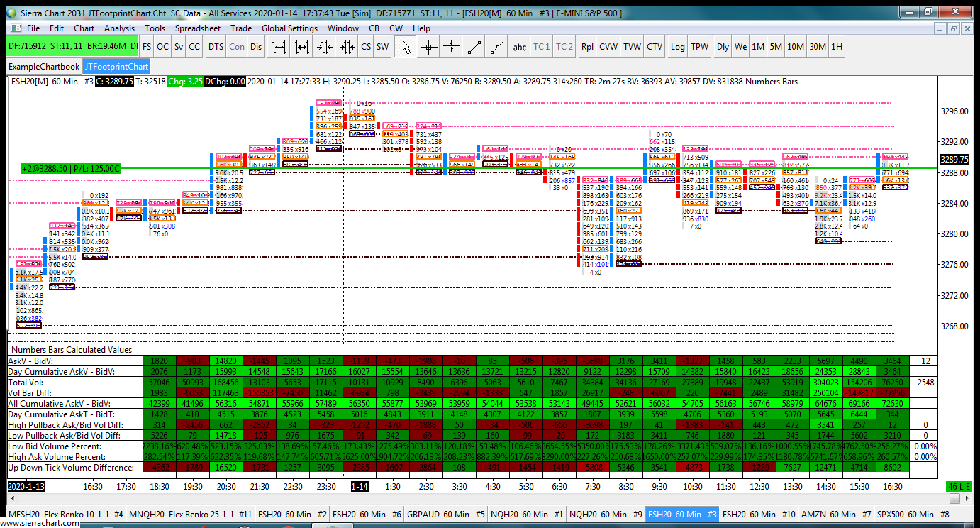This screenshot has width=980, height=528.
Task: Click the Dis disconnect button
Action: coord(256,47)
